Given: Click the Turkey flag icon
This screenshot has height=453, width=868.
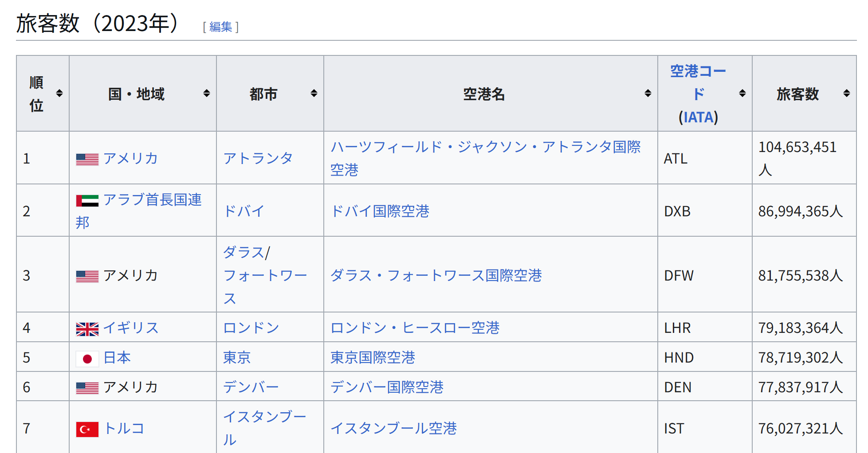Looking at the screenshot, I should (87, 430).
